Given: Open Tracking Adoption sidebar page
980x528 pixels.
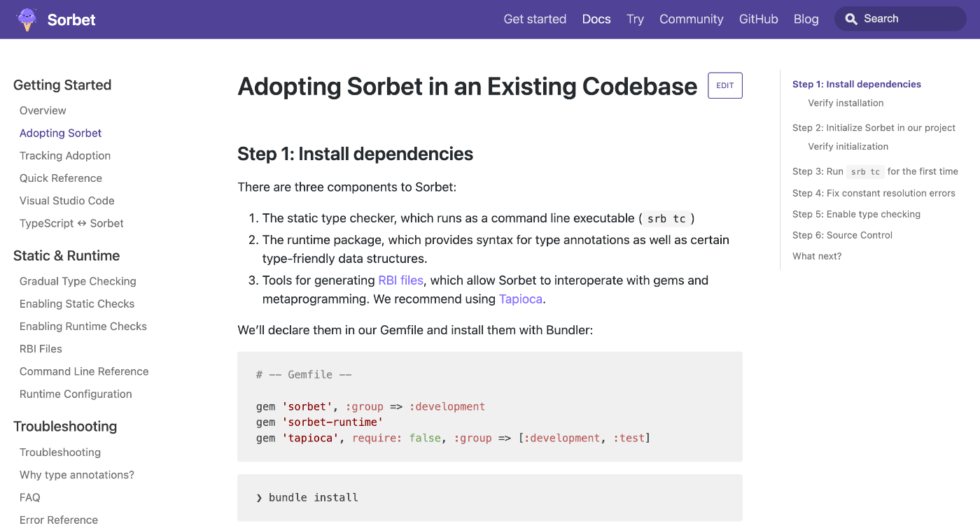Looking at the screenshot, I should (65, 155).
